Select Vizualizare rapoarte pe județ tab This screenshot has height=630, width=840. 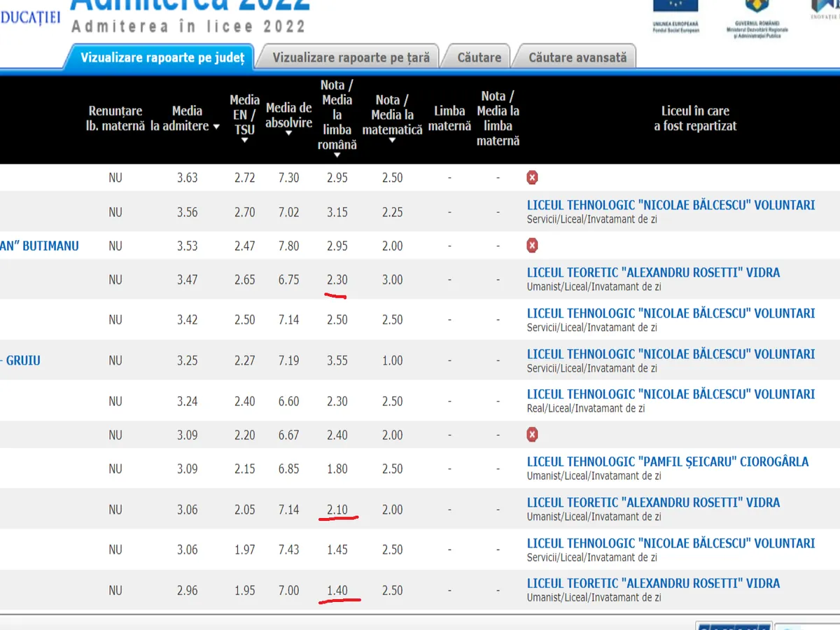(162, 57)
